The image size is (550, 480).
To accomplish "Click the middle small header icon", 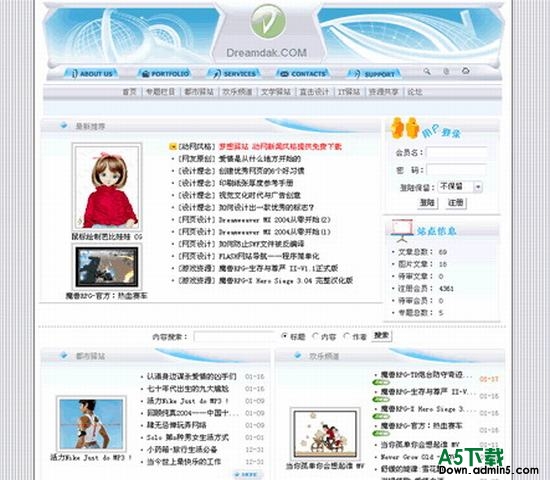I will 446,71.
